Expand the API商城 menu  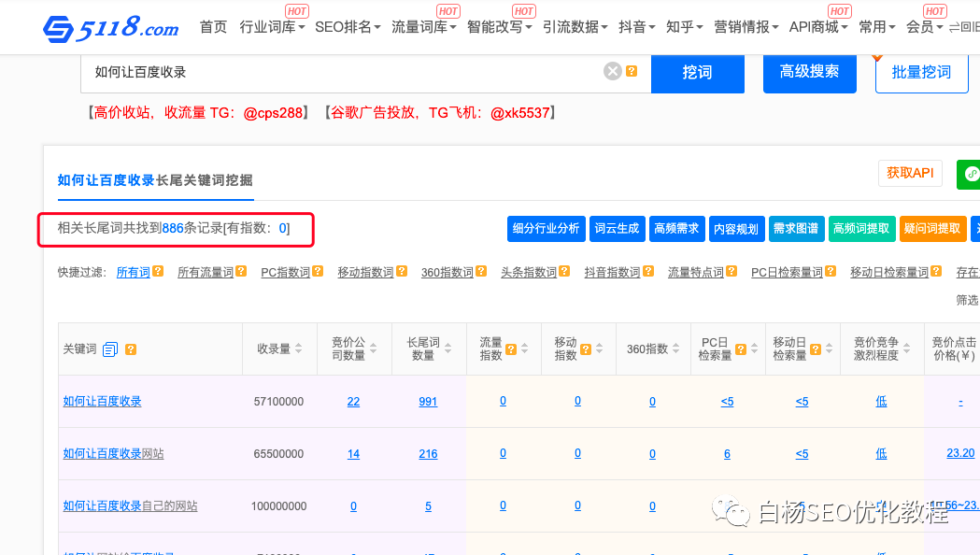[818, 27]
